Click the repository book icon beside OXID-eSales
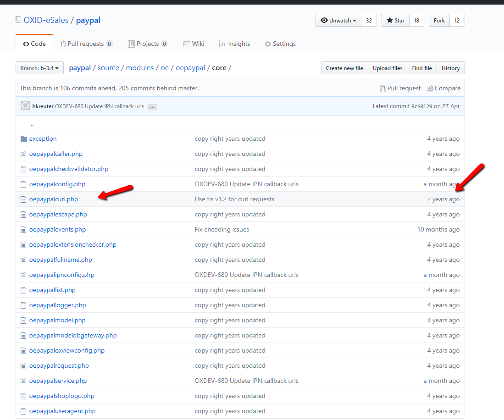This screenshot has width=504, height=420. pyautogui.click(x=18, y=20)
